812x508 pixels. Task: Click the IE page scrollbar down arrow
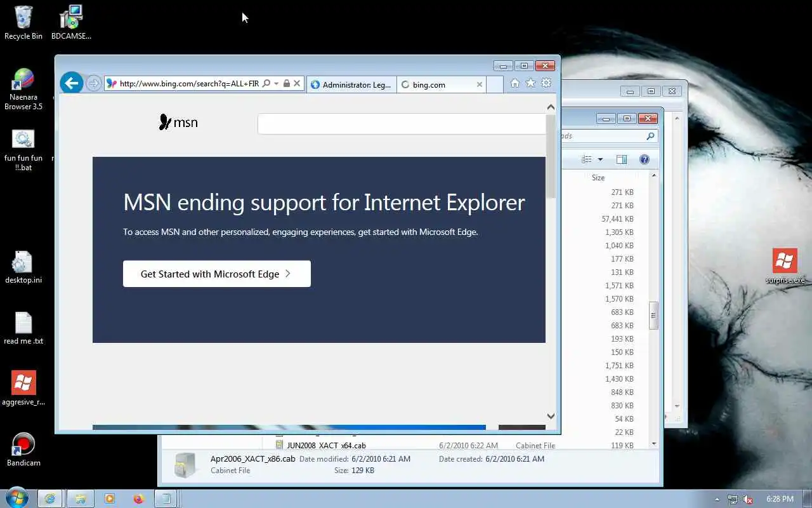coord(551,417)
